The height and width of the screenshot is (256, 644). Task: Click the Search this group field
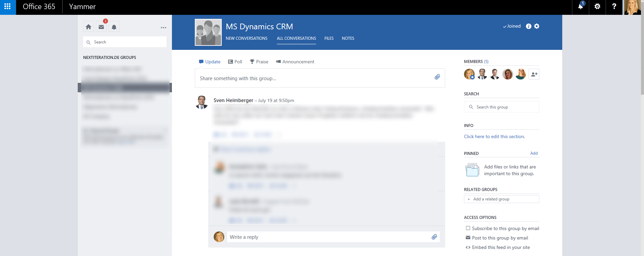coord(502,107)
